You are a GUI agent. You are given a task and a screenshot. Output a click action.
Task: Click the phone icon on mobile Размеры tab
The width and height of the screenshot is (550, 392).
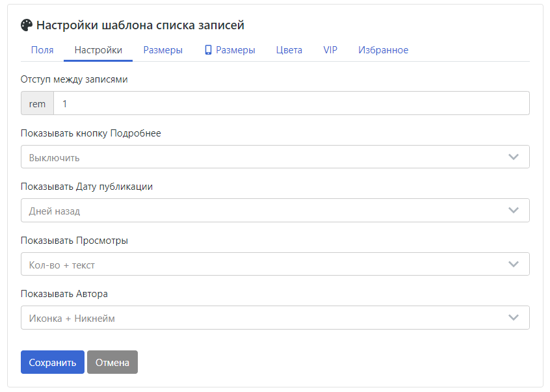pos(208,50)
